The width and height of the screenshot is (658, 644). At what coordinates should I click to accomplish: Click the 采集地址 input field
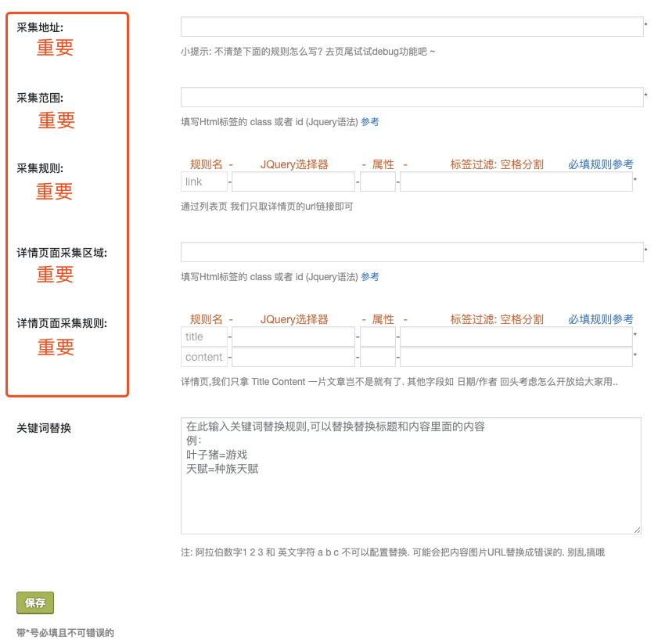pyautogui.click(x=412, y=27)
